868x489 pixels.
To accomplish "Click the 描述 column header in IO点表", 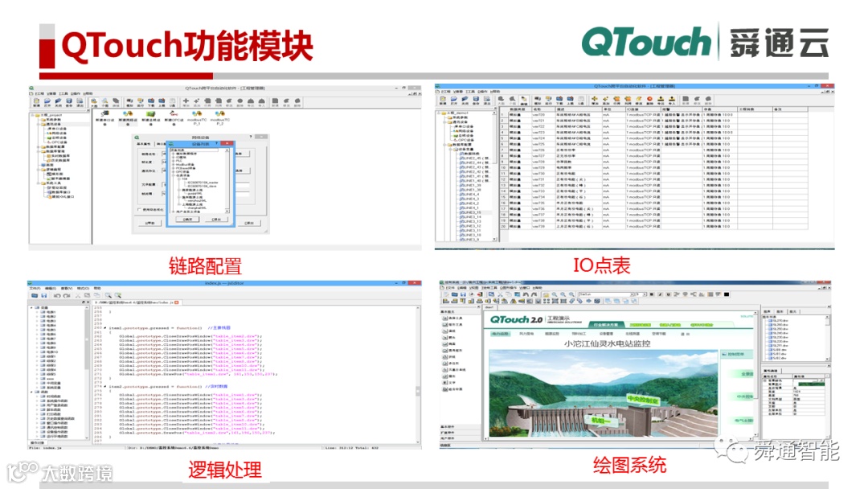I will tap(579, 109).
